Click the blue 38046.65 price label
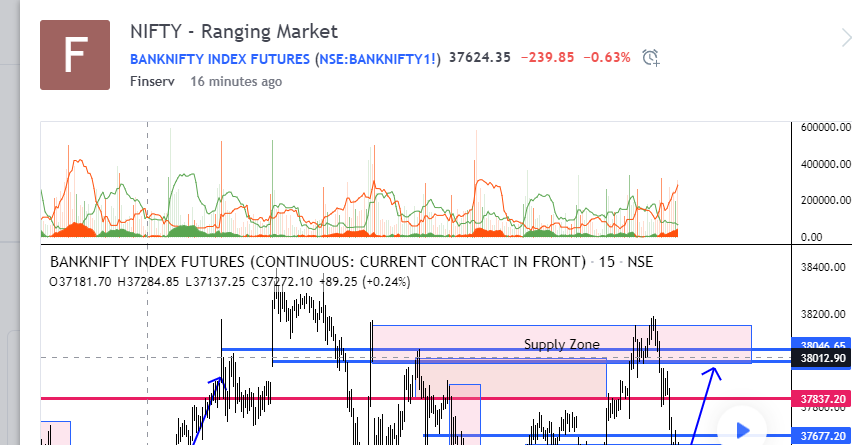852x445 pixels. pos(820,343)
